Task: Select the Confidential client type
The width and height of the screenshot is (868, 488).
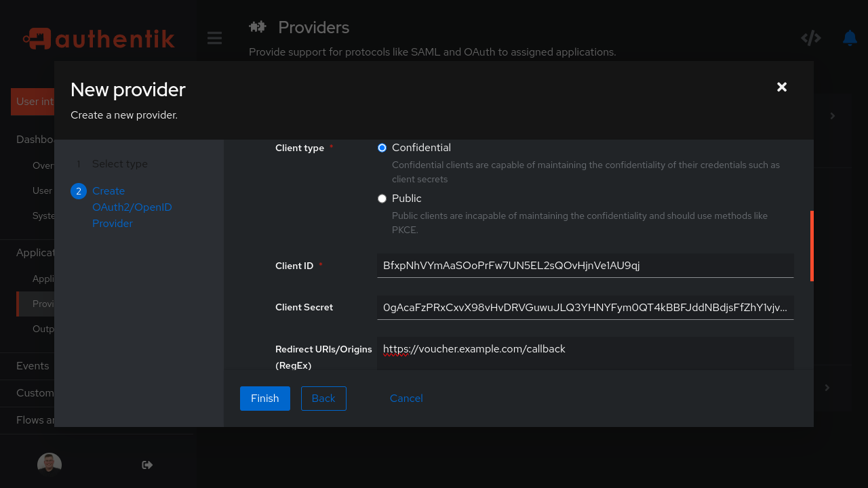Action: click(382, 147)
